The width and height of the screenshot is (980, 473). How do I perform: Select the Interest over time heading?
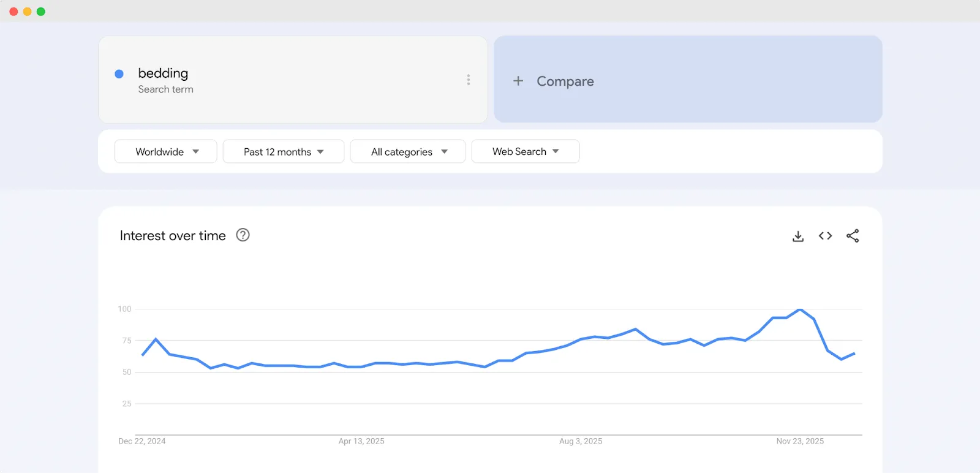tap(173, 236)
